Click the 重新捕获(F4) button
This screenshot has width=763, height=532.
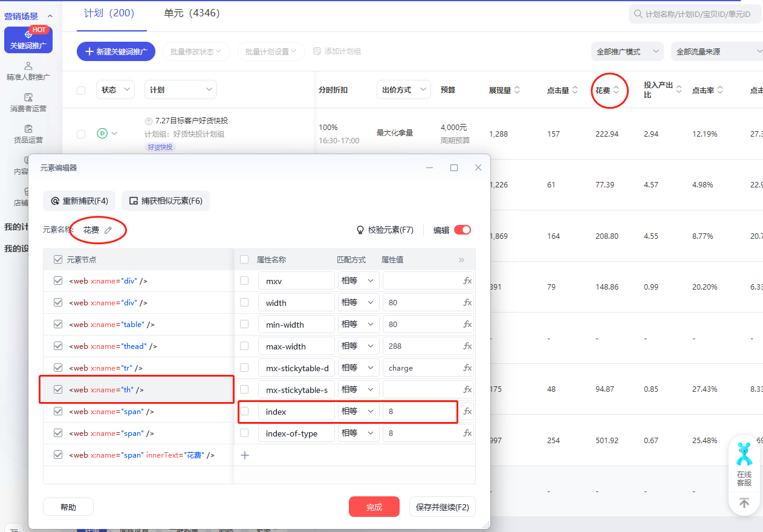[x=80, y=201]
